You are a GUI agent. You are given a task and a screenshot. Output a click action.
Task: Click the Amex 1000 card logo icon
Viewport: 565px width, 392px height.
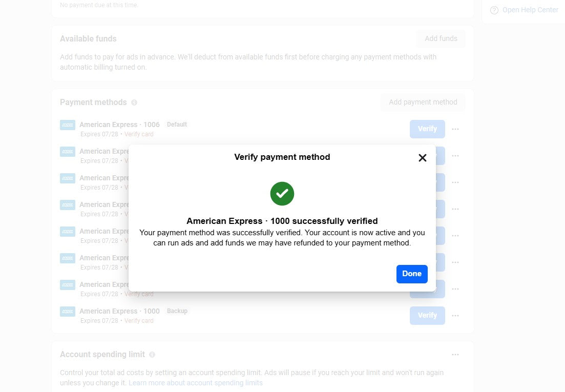(x=68, y=311)
